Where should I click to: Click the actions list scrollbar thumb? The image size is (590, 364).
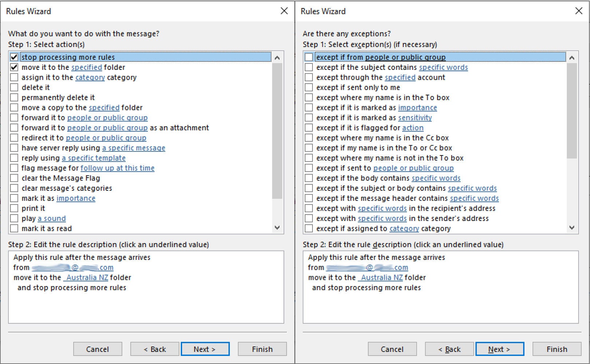pyautogui.click(x=277, y=131)
